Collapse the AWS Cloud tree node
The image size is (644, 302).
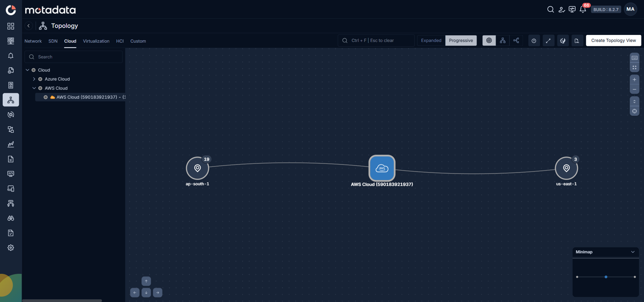click(34, 88)
